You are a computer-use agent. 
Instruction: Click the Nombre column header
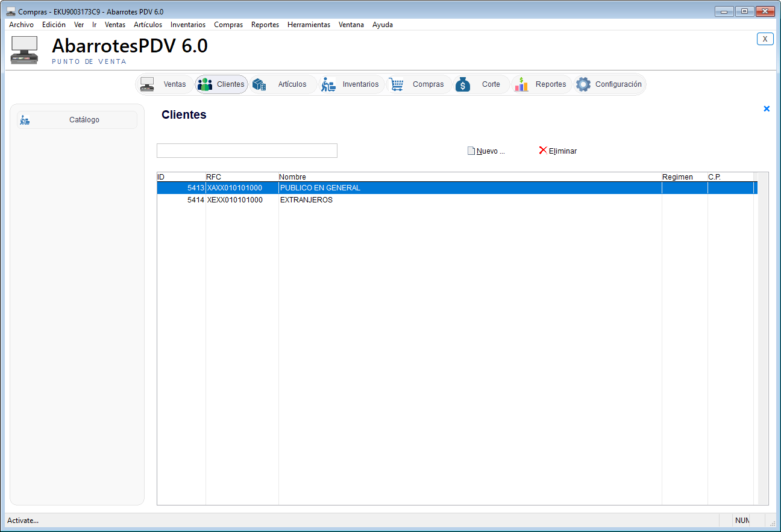470,177
